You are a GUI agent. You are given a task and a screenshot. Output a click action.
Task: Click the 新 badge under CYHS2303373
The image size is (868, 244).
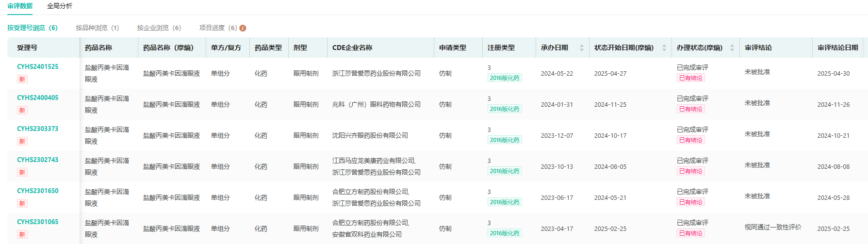(22, 141)
